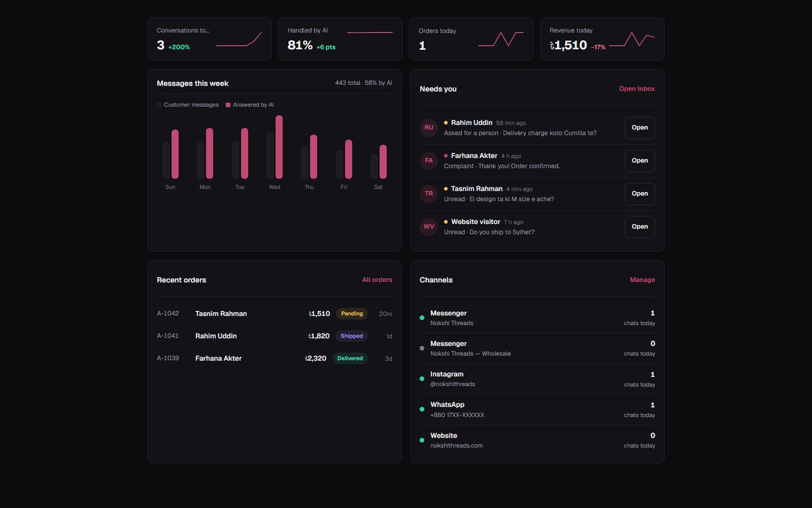Click the Orders today sparkline
The image size is (812, 508).
point(501,39)
